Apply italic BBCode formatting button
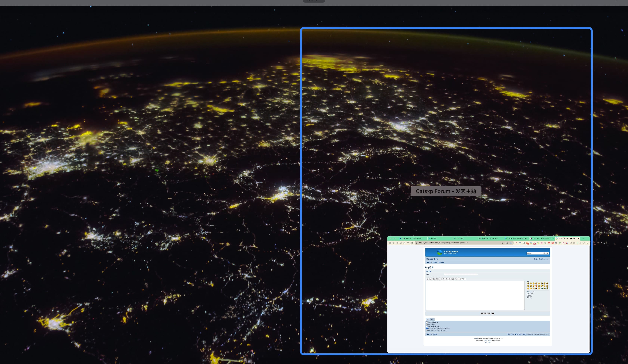This screenshot has width=628, height=364. point(431,279)
